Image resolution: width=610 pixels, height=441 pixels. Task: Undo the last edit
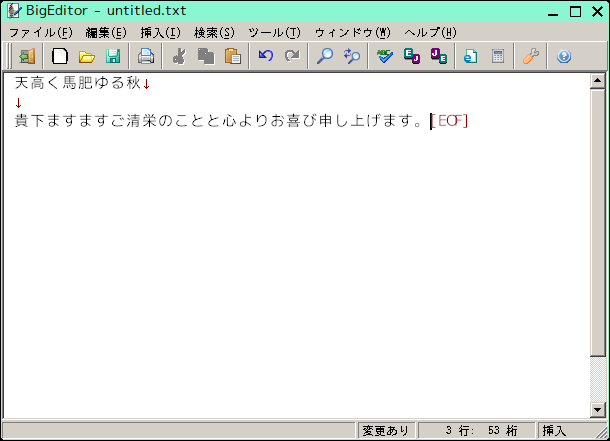pos(266,56)
